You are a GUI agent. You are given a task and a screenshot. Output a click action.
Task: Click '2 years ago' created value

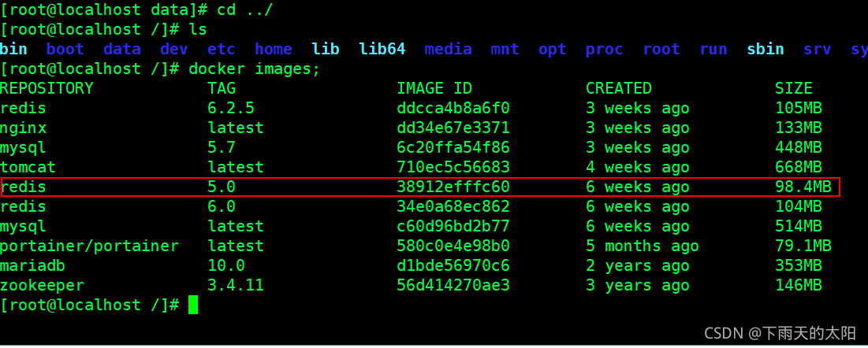(x=637, y=266)
